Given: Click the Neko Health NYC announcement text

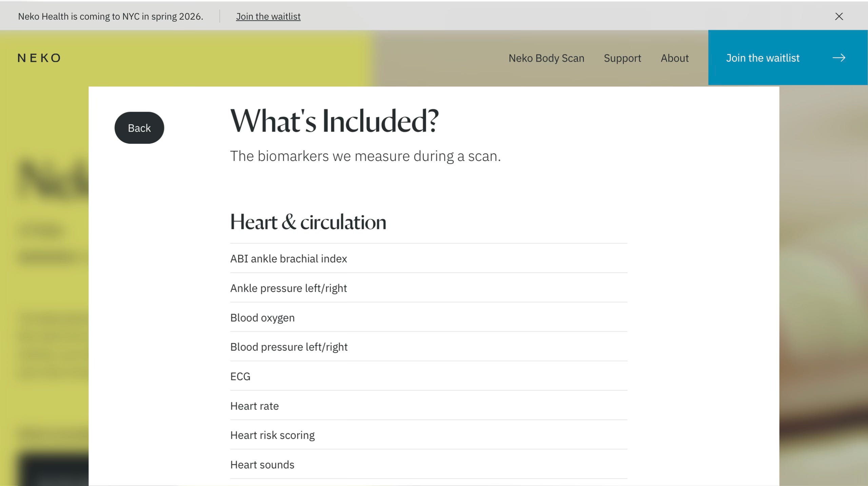Looking at the screenshot, I should coord(111,16).
